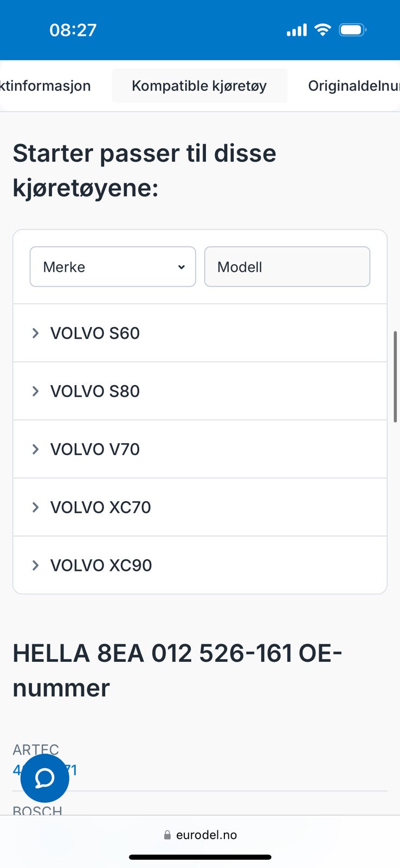Image resolution: width=400 pixels, height=868 pixels.
Task: Expand the VOLVO V70 row
Action: coord(95,449)
